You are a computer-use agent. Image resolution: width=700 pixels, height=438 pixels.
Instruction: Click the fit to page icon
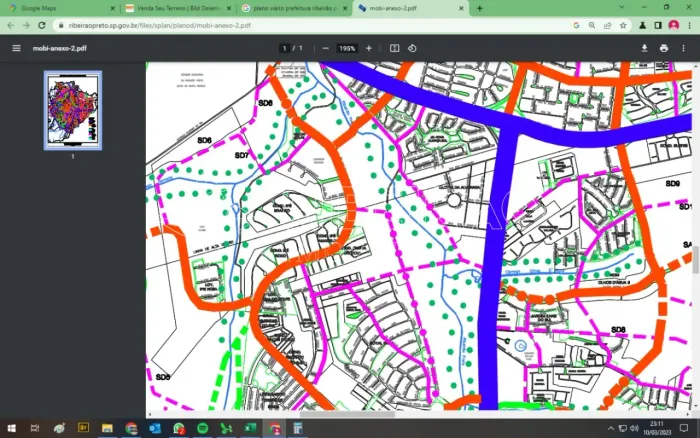[395, 48]
